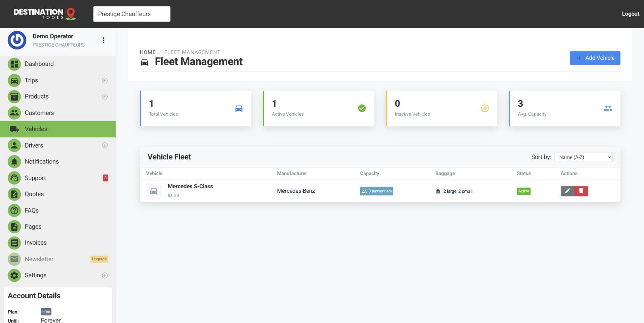The width and height of the screenshot is (644, 323).
Task: Click the Status column header
Action: pyautogui.click(x=524, y=173)
